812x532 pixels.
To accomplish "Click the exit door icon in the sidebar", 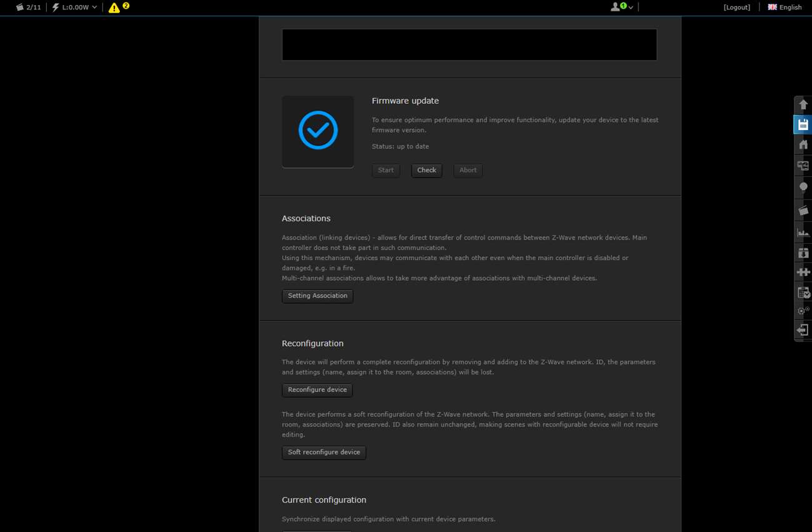I will click(803, 330).
